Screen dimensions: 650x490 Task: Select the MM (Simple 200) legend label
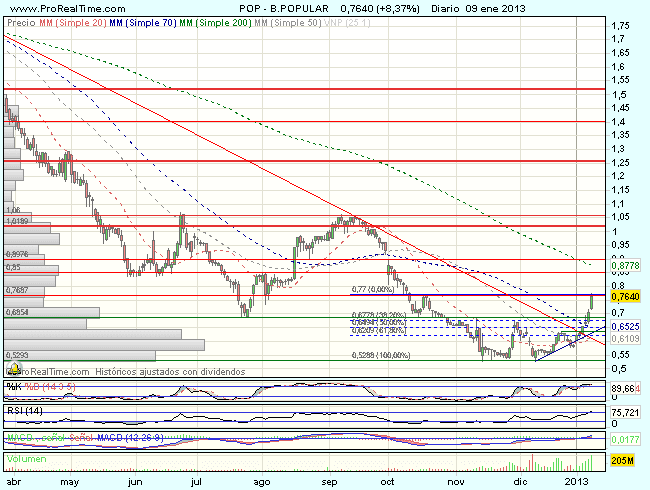(215, 23)
